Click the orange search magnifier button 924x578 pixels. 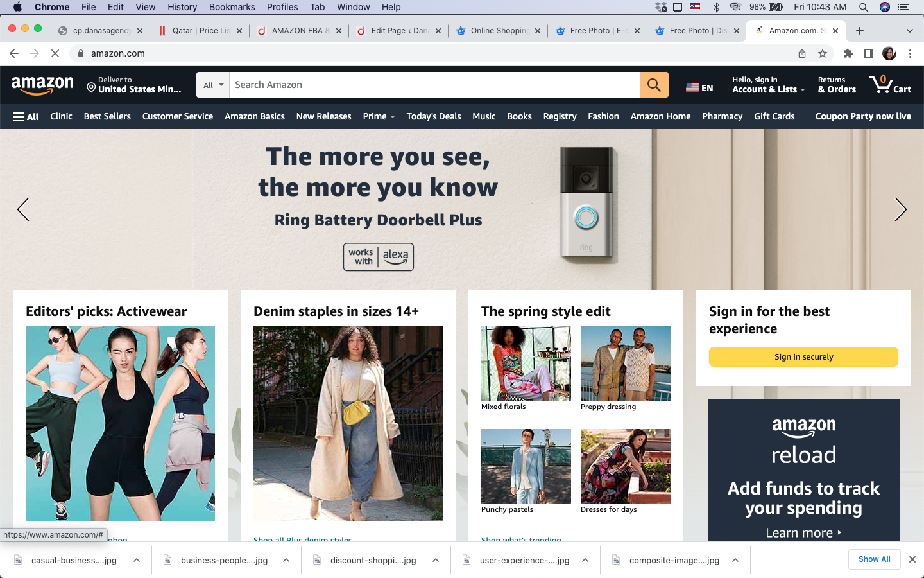tap(654, 85)
